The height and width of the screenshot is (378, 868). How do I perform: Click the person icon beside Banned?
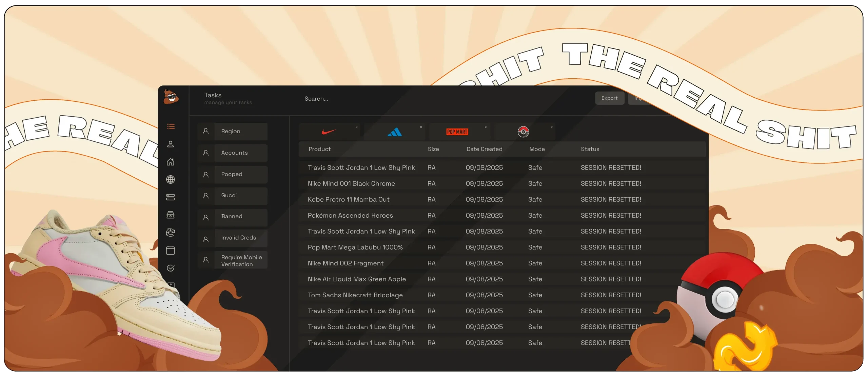(x=205, y=217)
